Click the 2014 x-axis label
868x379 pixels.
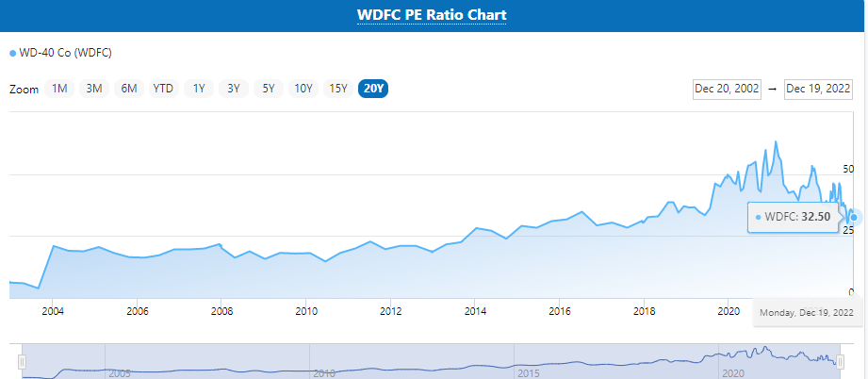tap(475, 311)
